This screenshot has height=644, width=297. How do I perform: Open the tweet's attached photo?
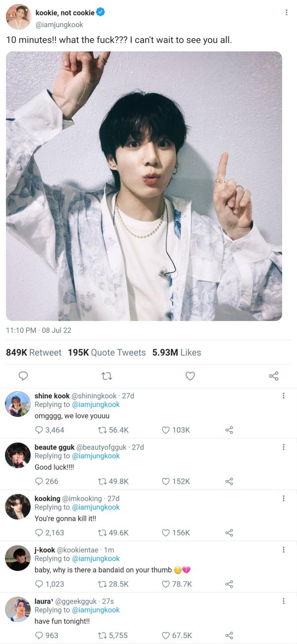point(144,186)
